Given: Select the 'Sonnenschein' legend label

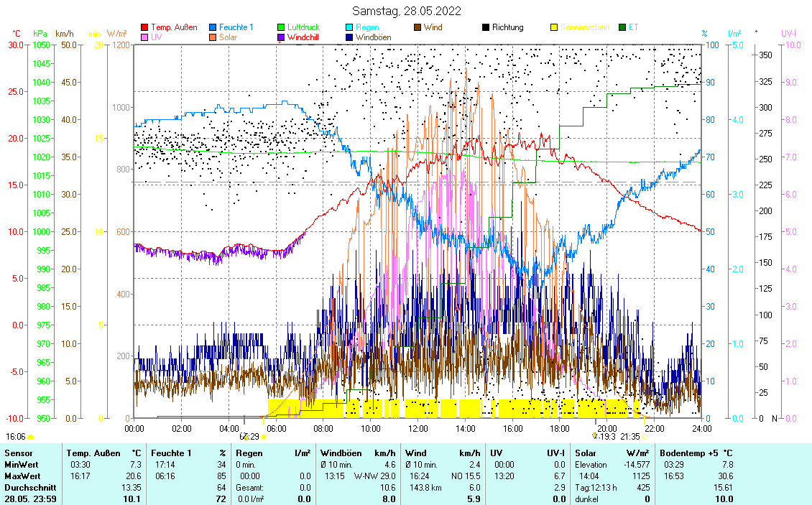Looking at the screenshot, I should coord(585,27).
